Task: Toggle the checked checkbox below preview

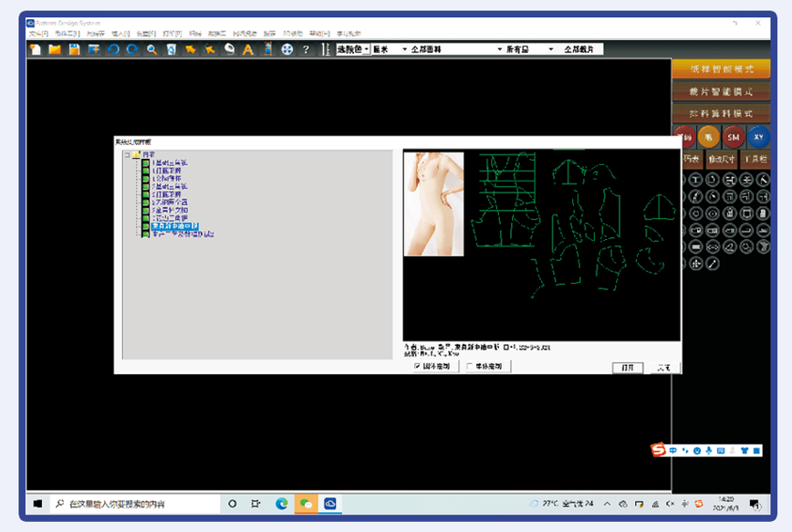Action: [418, 366]
